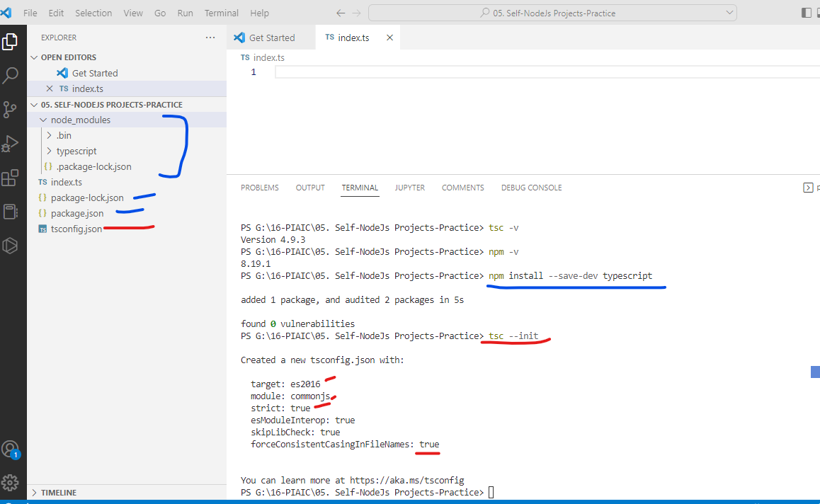The image size is (820, 504).
Task: Open the Manage gear icon
Action: pos(11,481)
